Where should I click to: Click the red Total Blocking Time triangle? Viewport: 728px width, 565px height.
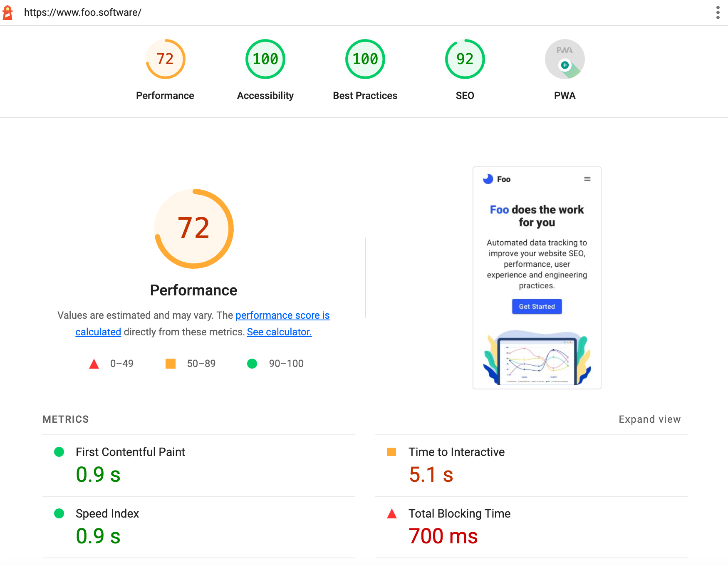tap(392, 513)
